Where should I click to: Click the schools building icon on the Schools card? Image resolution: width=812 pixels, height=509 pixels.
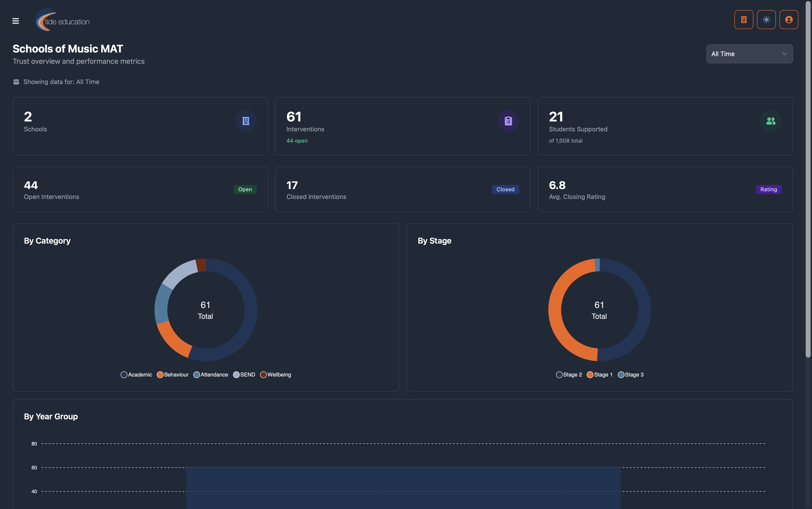(246, 121)
